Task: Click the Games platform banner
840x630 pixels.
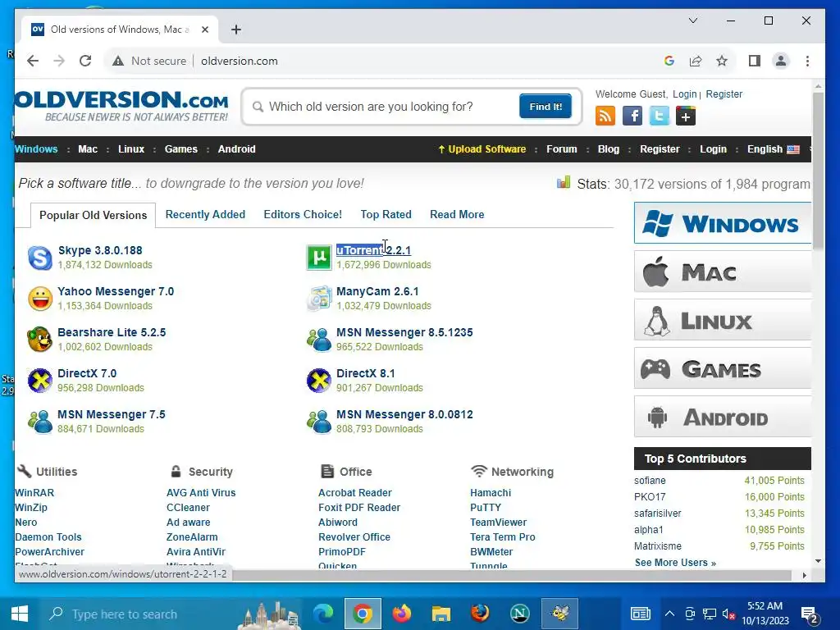Action: [x=723, y=368]
